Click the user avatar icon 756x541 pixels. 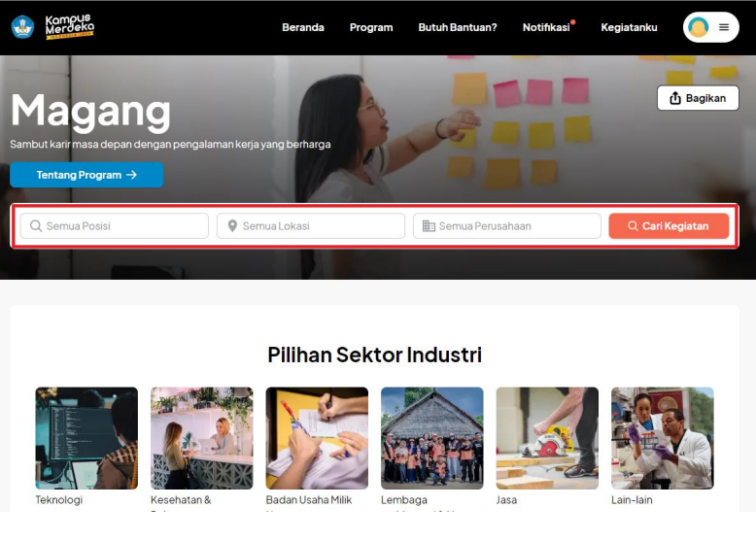pos(698,27)
